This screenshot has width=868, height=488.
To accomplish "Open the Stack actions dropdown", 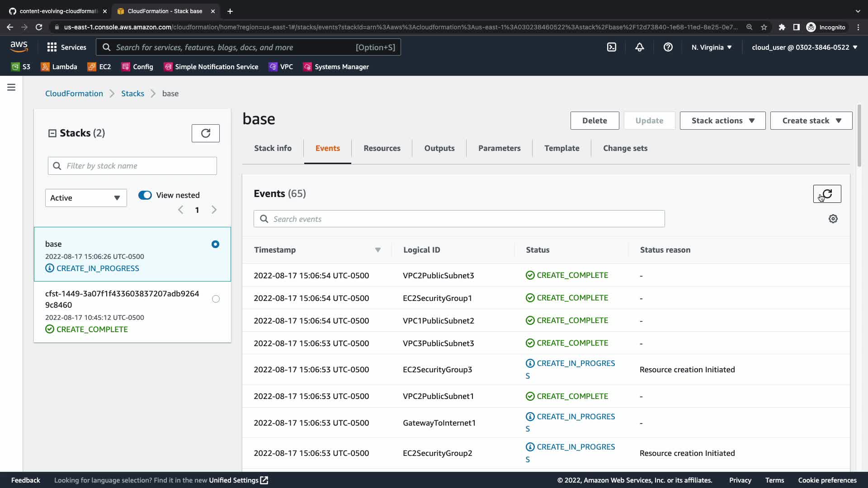I will [722, 121].
